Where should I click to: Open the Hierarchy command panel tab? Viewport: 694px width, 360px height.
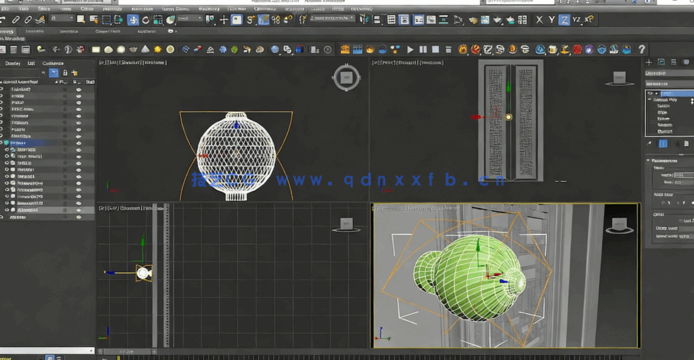click(x=674, y=62)
